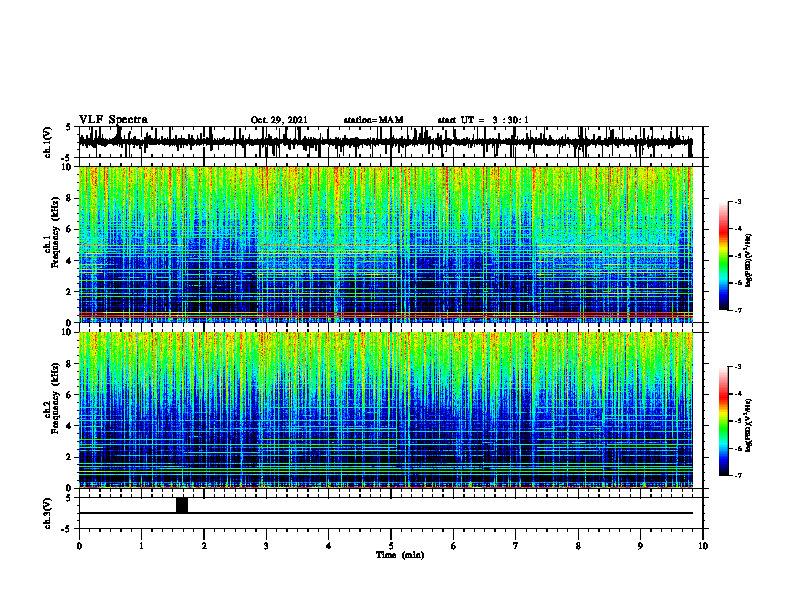Click time axis tick label "8" at bottom
The image size is (792, 612).
coord(578,546)
